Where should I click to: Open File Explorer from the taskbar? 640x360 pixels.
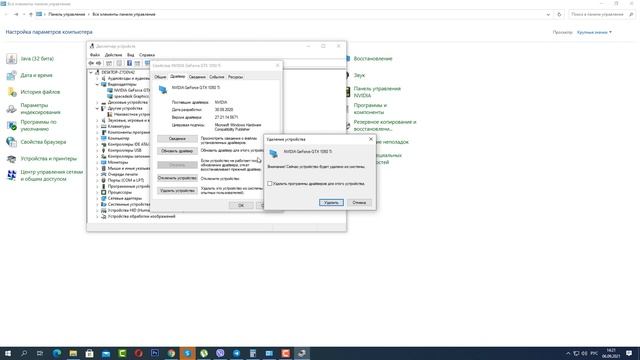[73, 353]
